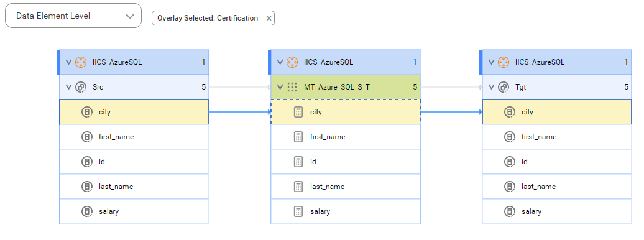Image resolution: width=644 pixels, height=240 pixels.
Task: Select the city text in Src
Action: (x=104, y=112)
